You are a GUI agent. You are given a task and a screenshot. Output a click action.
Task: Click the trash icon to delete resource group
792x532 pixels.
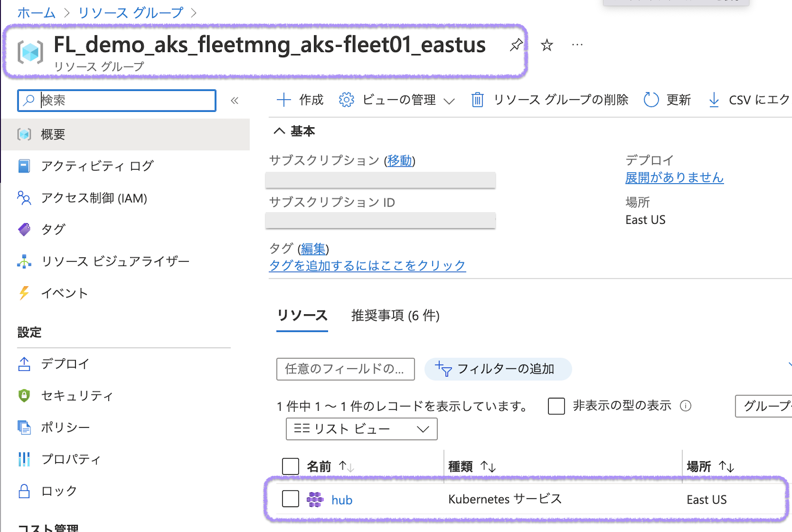coord(478,100)
